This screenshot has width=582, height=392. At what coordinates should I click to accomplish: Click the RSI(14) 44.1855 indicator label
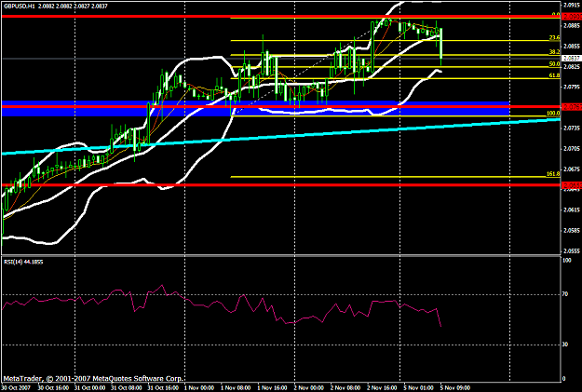click(x=23, y=262)
